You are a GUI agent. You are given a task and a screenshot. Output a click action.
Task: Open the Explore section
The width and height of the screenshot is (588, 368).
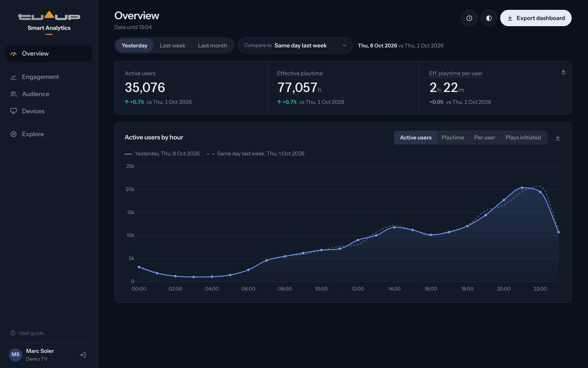coord(49,134)
